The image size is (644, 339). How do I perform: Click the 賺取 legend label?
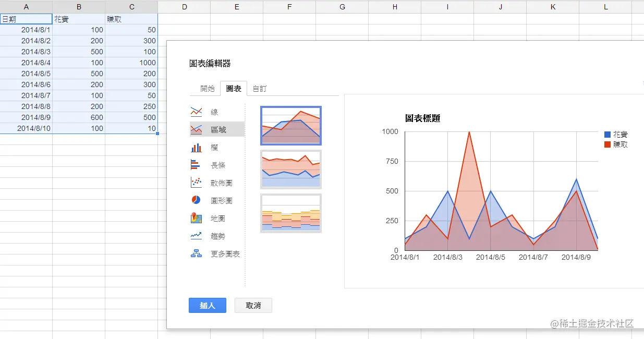[621, 144]
